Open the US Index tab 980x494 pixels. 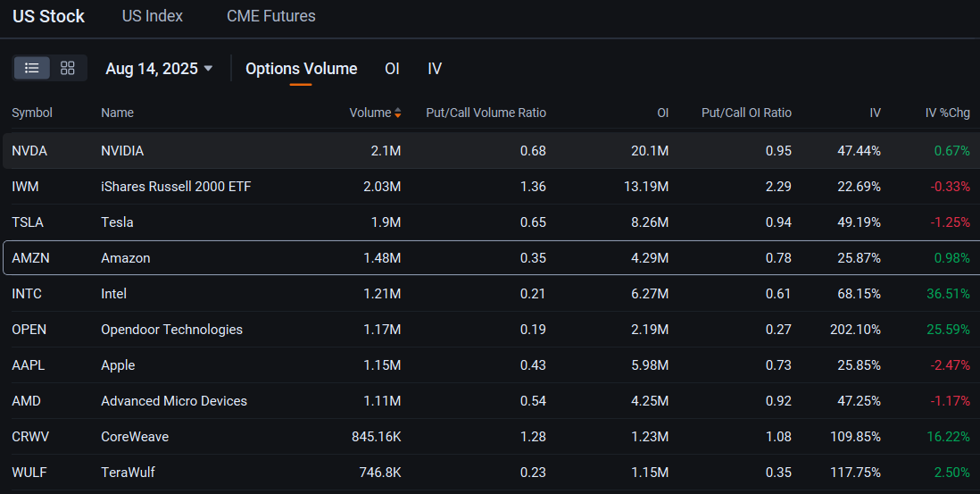click(153, 16)
